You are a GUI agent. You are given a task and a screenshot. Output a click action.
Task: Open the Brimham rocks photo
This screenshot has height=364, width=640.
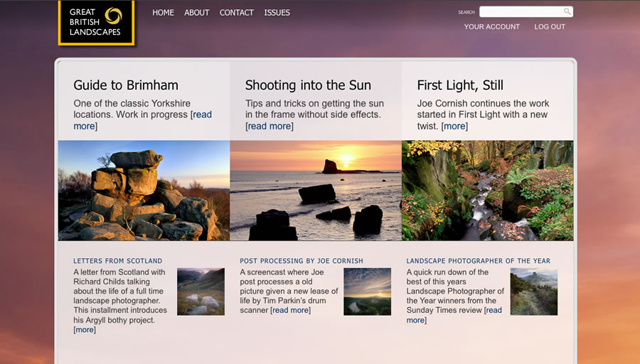[144, 191]
